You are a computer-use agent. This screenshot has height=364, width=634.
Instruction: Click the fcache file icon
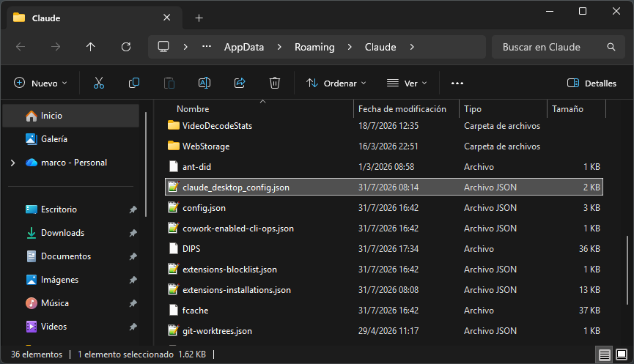[x=174, y=311]
